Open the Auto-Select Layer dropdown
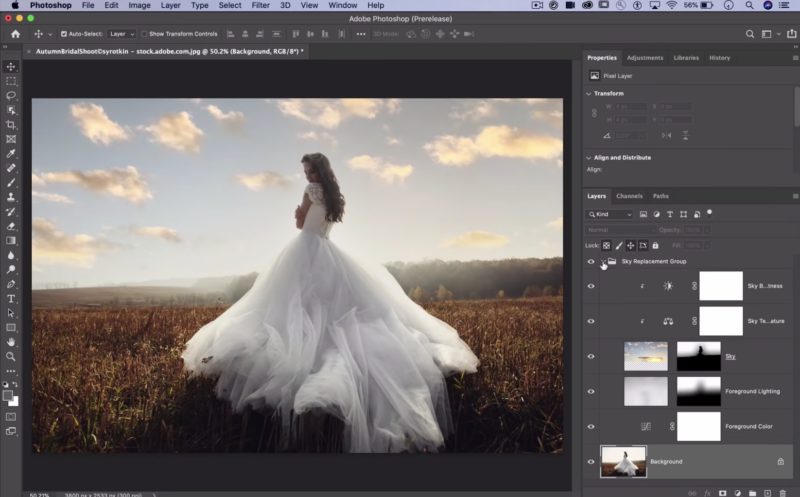The width and height of the screenshot is (800, 497). click(122, 34)
